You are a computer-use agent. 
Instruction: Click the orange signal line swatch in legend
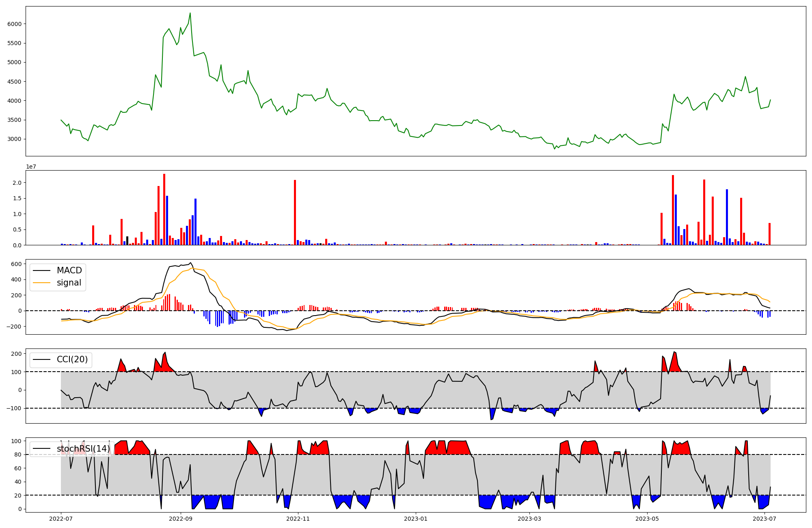click(x=41, y=283)
